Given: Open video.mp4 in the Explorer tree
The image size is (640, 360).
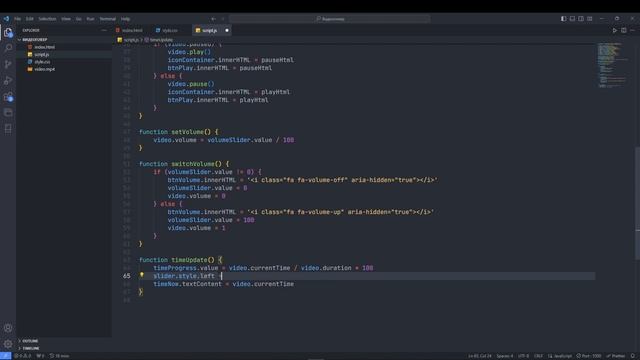Looking at the screenshot, I should [44, 69].
